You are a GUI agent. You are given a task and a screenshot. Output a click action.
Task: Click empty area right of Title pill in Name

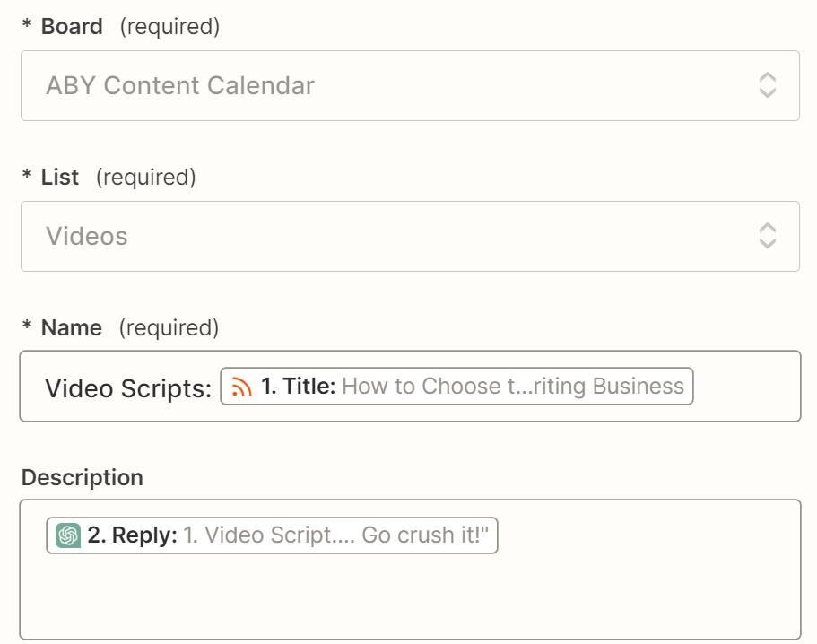click(744, 387)
